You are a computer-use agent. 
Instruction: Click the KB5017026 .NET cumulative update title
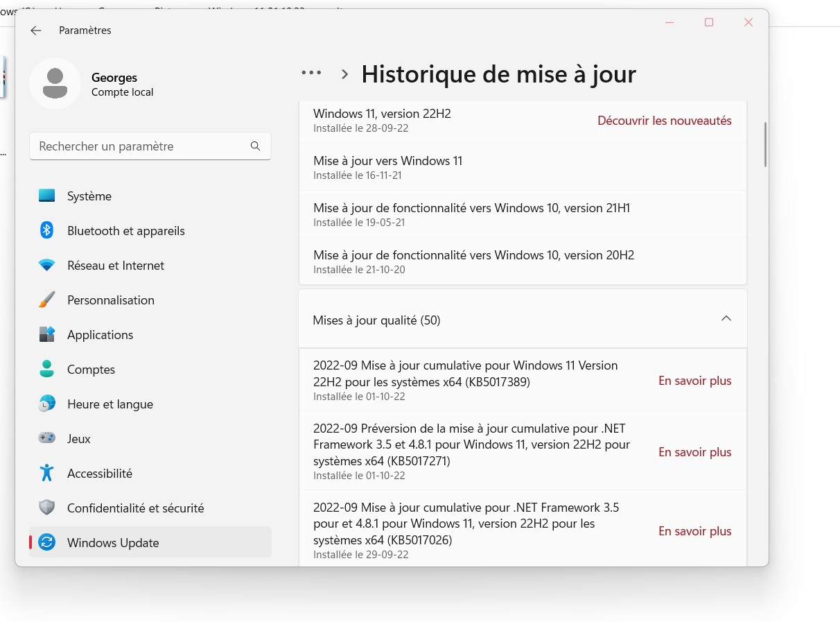(x=466, y=524)
